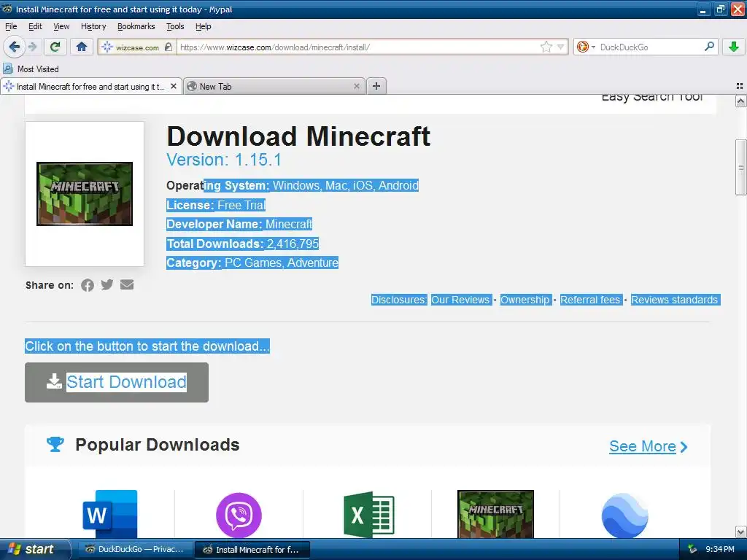Click the 9:34 PM taskbar clock
The image size is (747, 560).
pos(720,549)
